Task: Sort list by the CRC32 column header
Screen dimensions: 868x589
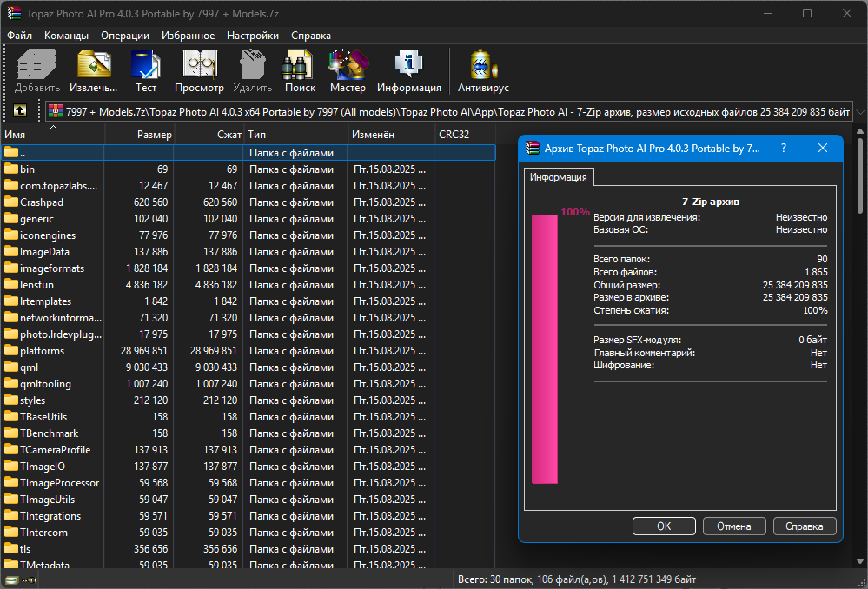Action: point(465,135)
